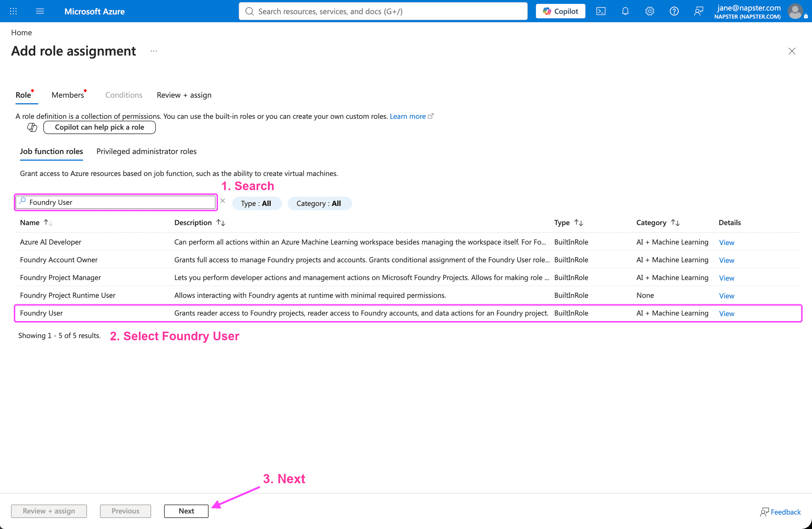
Task: Click the bottom Feedback link
Action: pyautogui.click(x=780, y=512)
